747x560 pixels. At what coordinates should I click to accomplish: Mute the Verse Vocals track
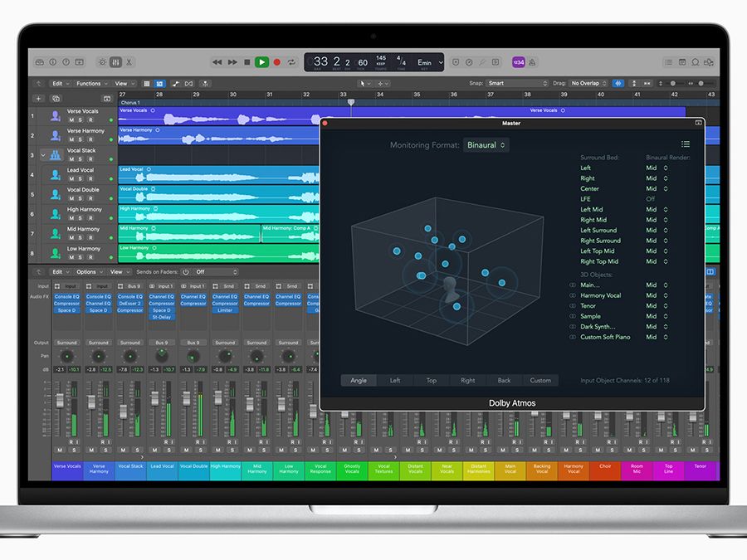71,120
